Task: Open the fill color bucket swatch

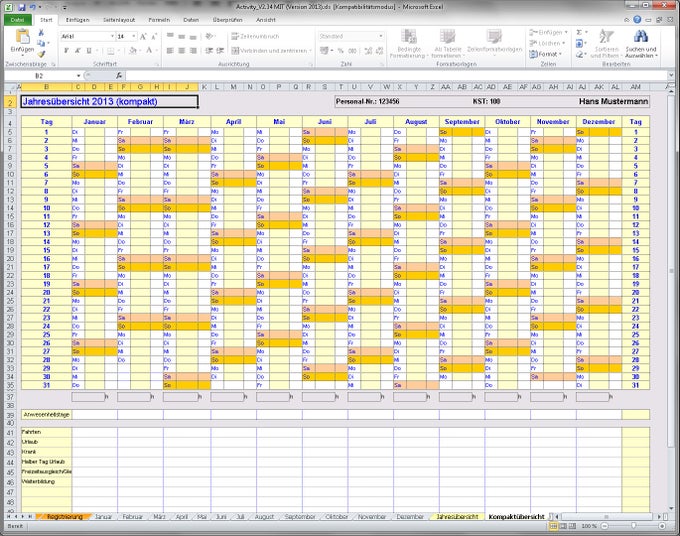Action: (x=133, y=51)
